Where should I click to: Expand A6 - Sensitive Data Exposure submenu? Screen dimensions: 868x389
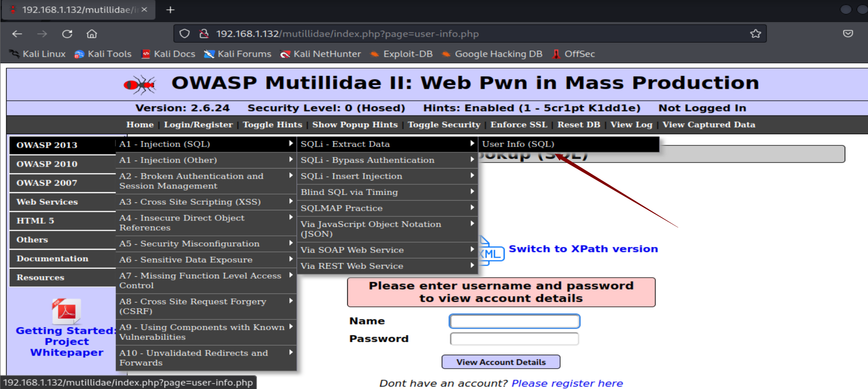[x=206, y=260]
